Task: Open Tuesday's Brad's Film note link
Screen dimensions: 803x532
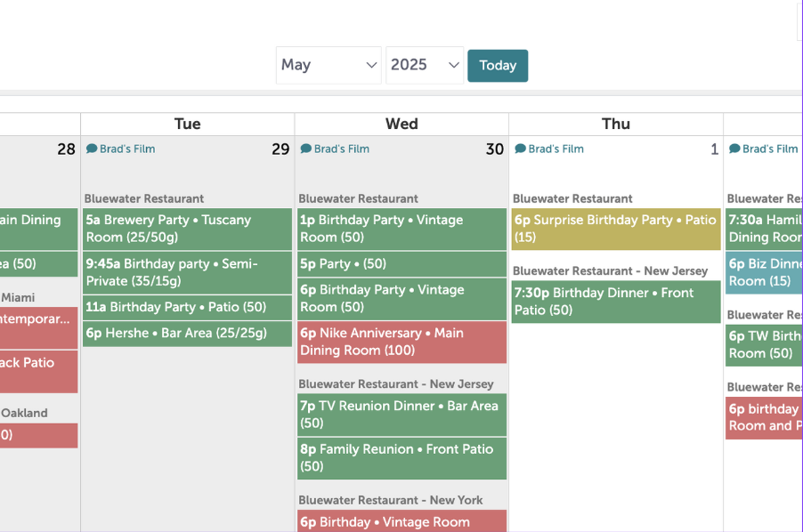Action: 127,149
